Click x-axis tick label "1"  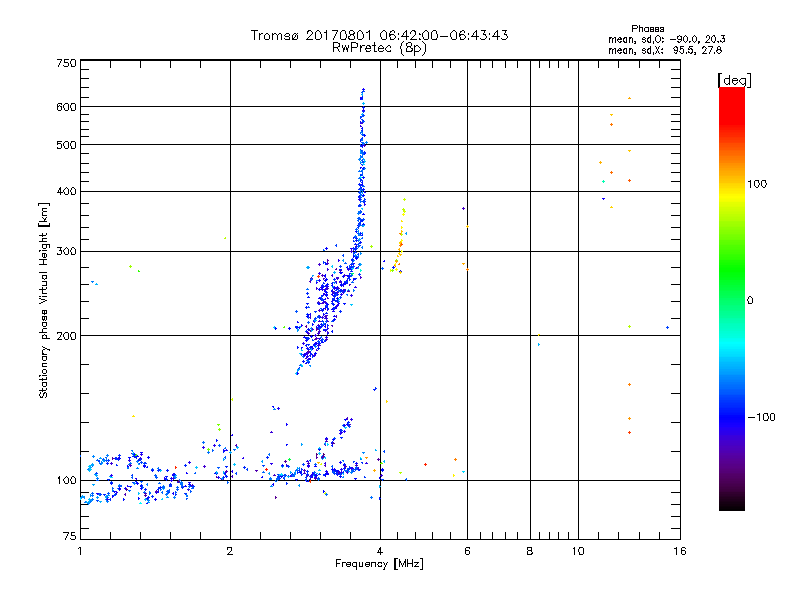pos(80,551)
